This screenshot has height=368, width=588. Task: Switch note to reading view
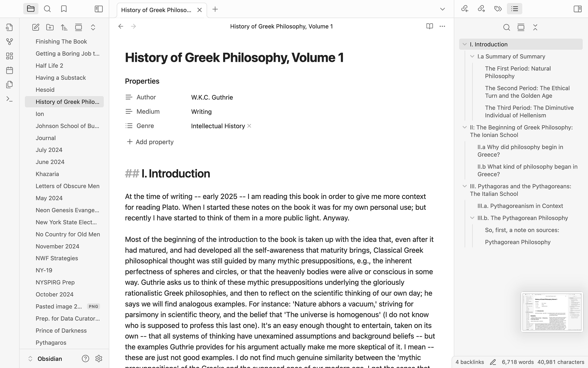429,26
